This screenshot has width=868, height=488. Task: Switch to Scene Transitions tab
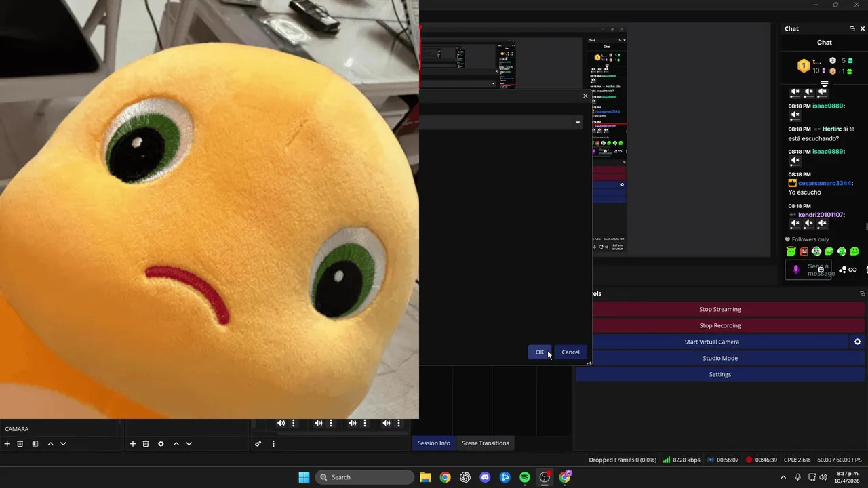pyautogui.click(x=486, y=443)
